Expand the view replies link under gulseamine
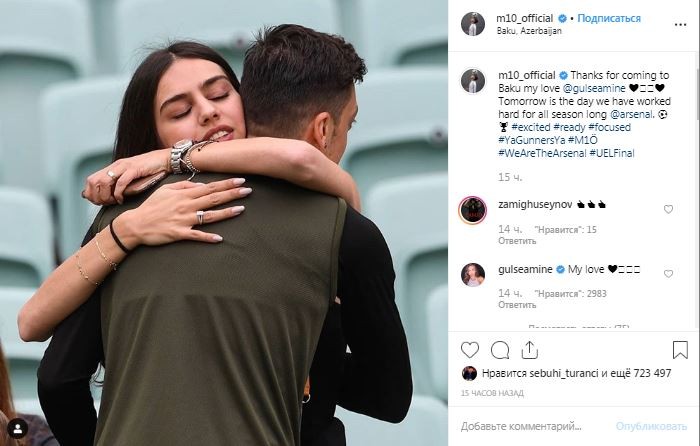This screenshot has width=700, height=446. click(579, 328)
